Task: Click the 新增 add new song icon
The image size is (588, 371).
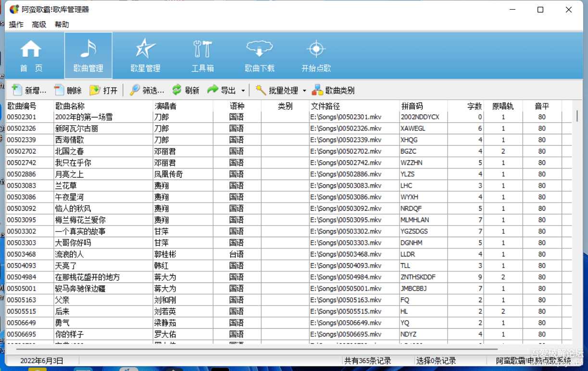Action: 29,90
